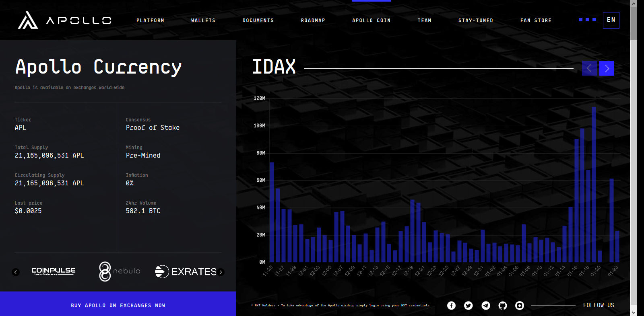The width and height of the screenshot is (644, 316).
Task: Visit the Fan Store link
Action: click(536, 21)
